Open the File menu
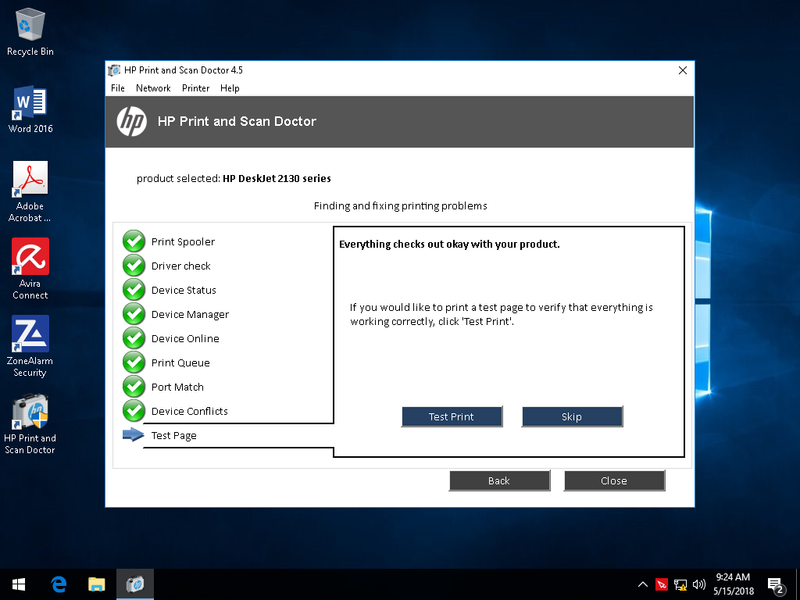Screen dimensions: 800x600 pyautogui.click(x=117, y=88)
